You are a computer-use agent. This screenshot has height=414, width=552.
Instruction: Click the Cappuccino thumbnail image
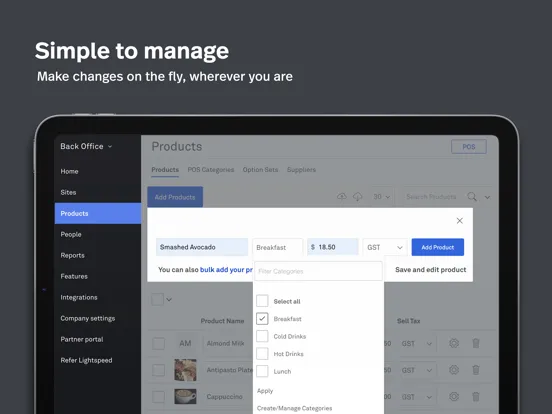click(185, 396)
